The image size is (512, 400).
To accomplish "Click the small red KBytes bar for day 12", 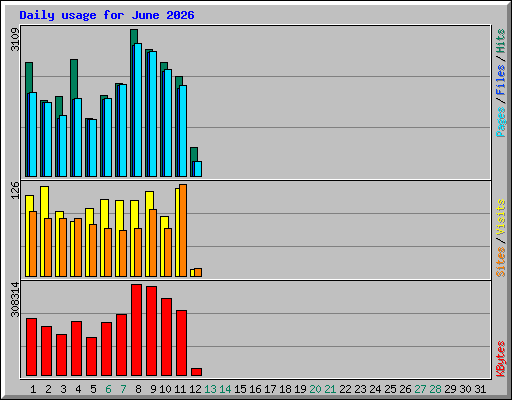I will 197,372.
